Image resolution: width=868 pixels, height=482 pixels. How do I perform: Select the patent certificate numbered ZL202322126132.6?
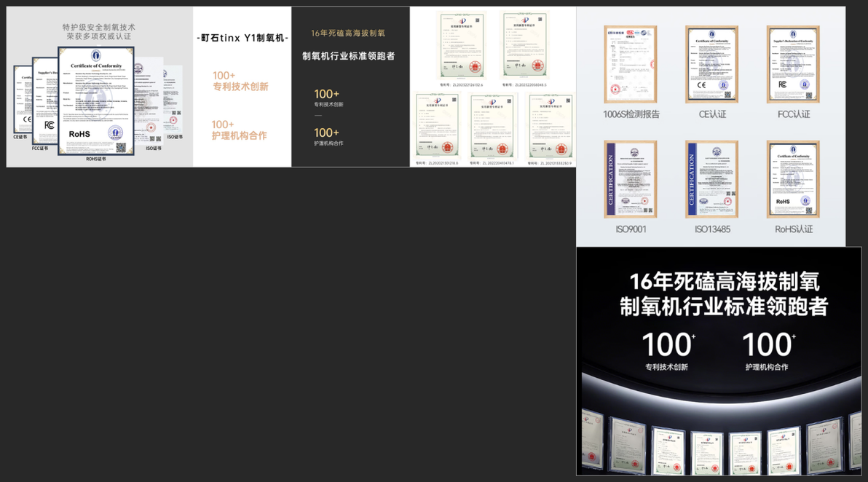click(461, 45)
